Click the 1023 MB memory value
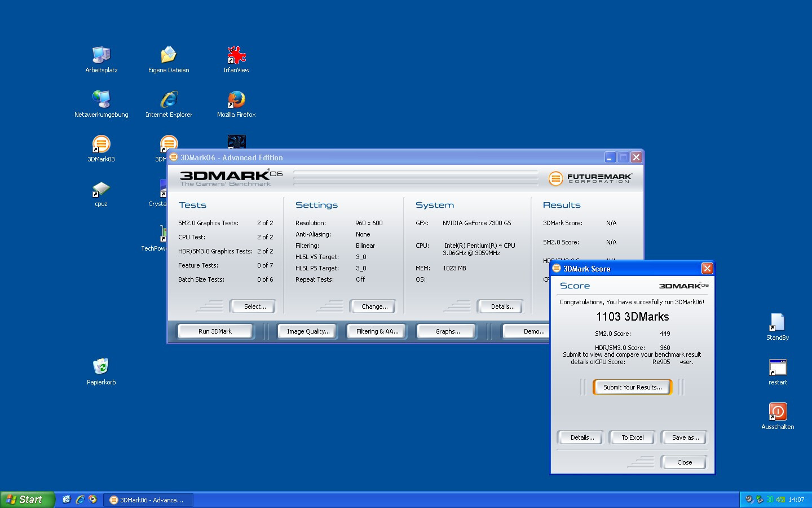This screenshot has height=508, width=812. [x=454, y=268]
